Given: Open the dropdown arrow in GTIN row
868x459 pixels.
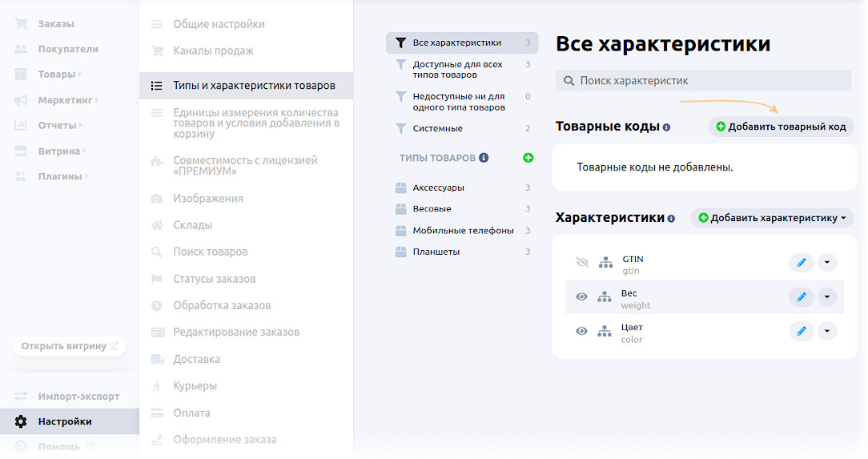Looking at the screenshot, I should coord(827,263).
